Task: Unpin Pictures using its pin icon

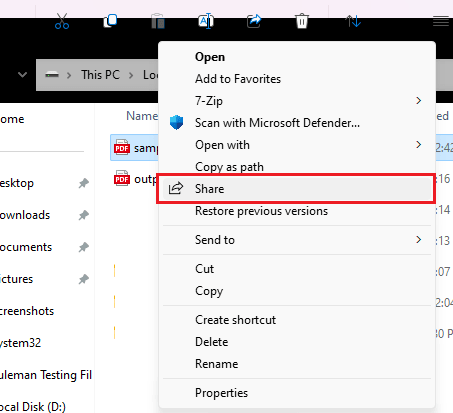Action: [x=83, y=279]
